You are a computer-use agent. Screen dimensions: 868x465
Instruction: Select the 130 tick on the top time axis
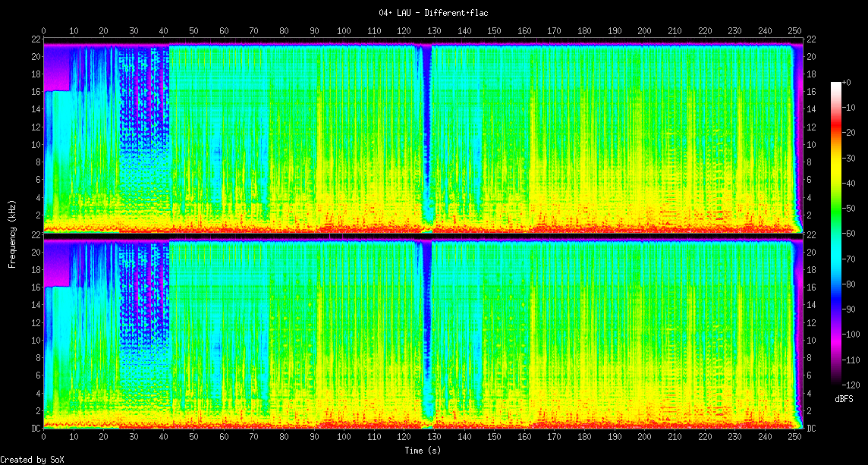coord(434,31)
